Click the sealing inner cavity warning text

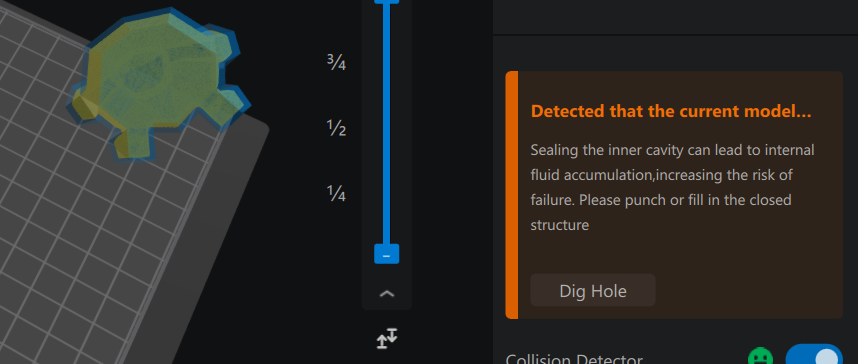pyautogui.click(x=673, y=187)
